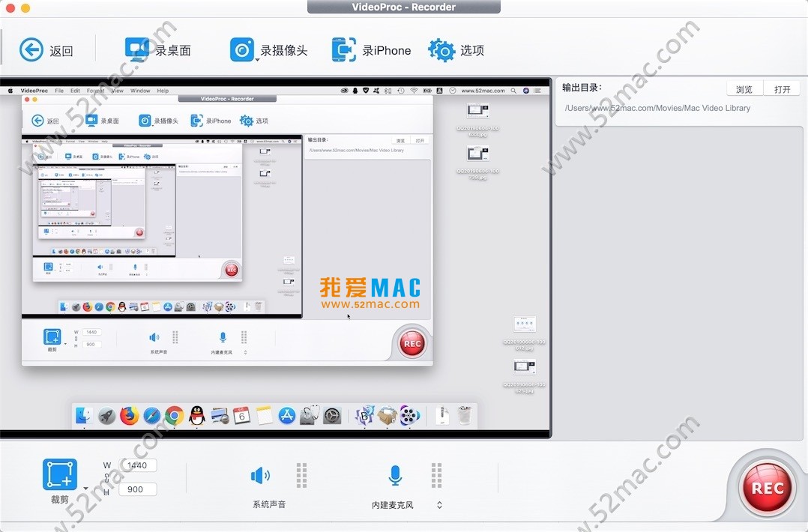Image resolution: width=808 pixels, height=532 pixels.
Task: Click the Firefox icon in the previewed dock
Action: tap(130, 415)
